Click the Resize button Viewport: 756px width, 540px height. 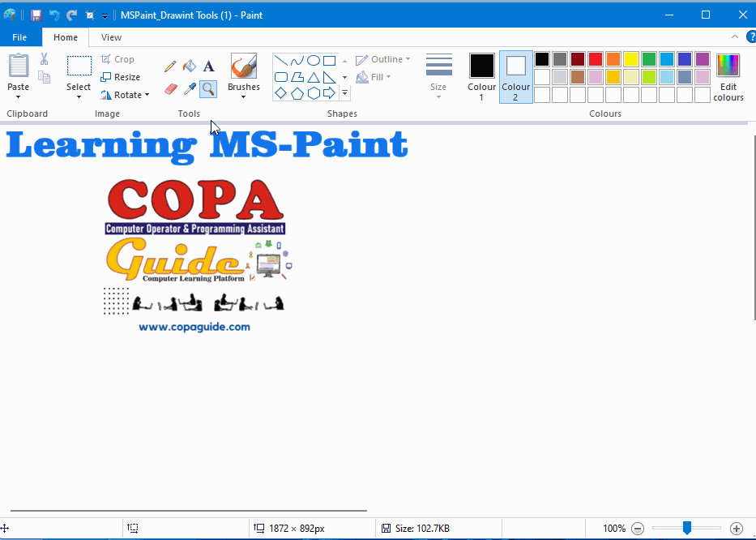point(121,77)
